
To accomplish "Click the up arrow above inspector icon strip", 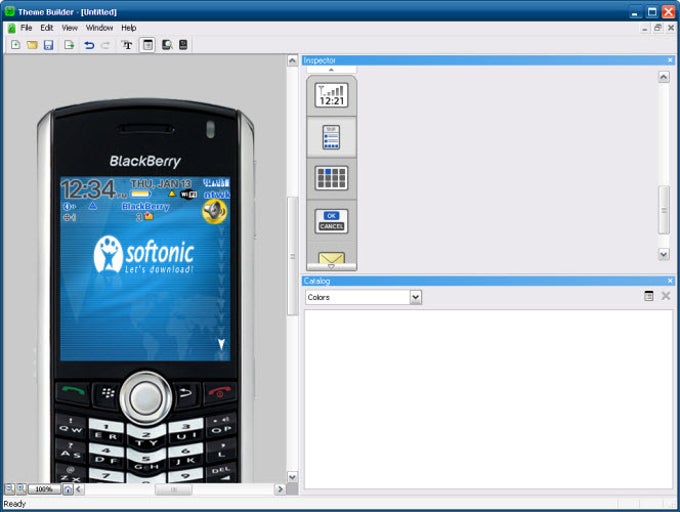I will 331,70.
